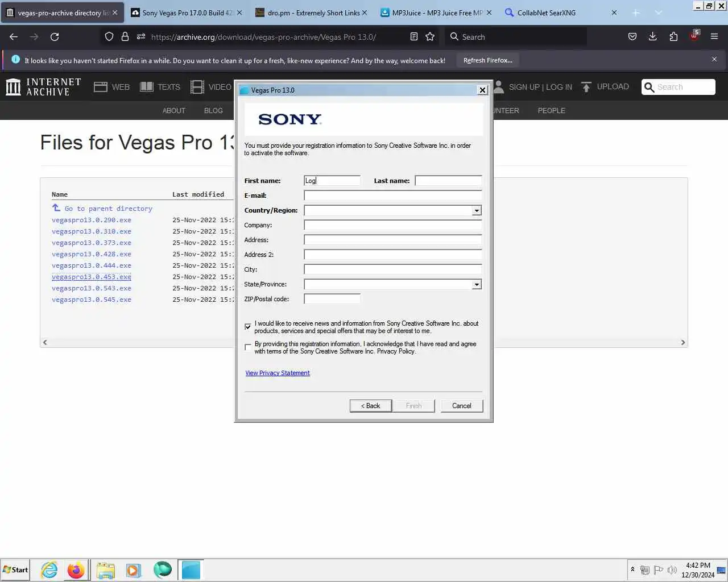728x582 pixels.
Task: Click Go to parent directory link
Action: pos(108,209)
